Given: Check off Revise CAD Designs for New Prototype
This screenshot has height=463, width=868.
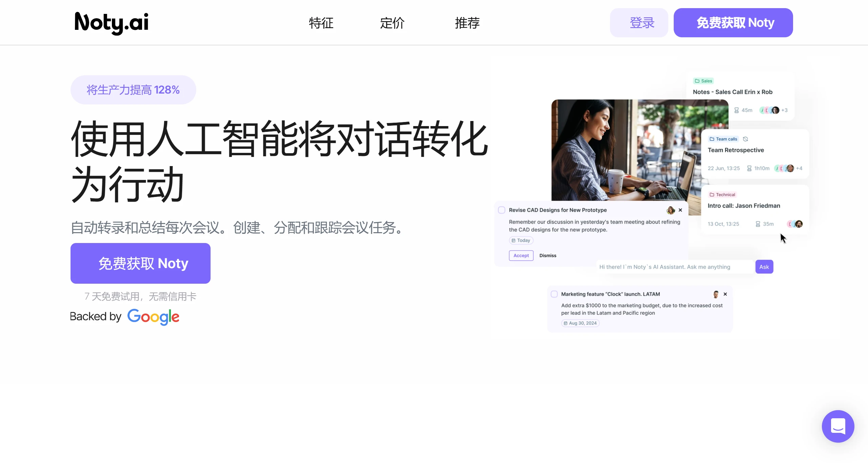Looking at the screenshot, I should coord(501,210).
